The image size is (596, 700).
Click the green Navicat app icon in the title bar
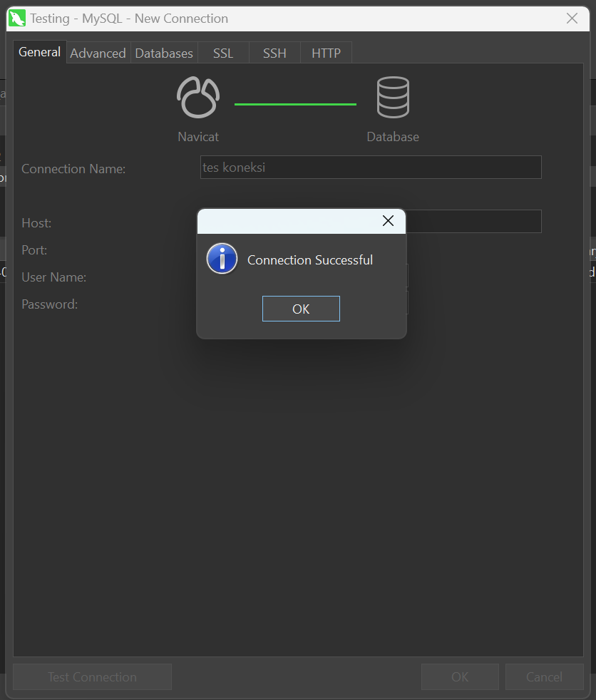[x=17, y=19]
